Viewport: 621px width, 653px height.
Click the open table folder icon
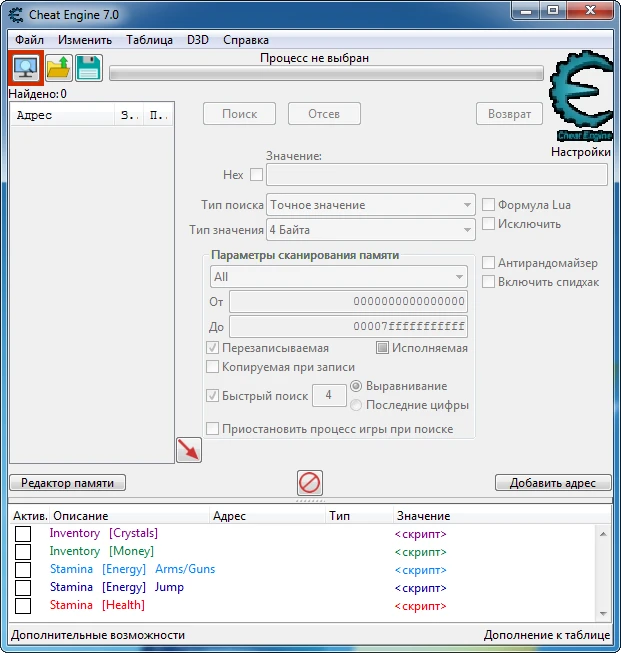59,68
